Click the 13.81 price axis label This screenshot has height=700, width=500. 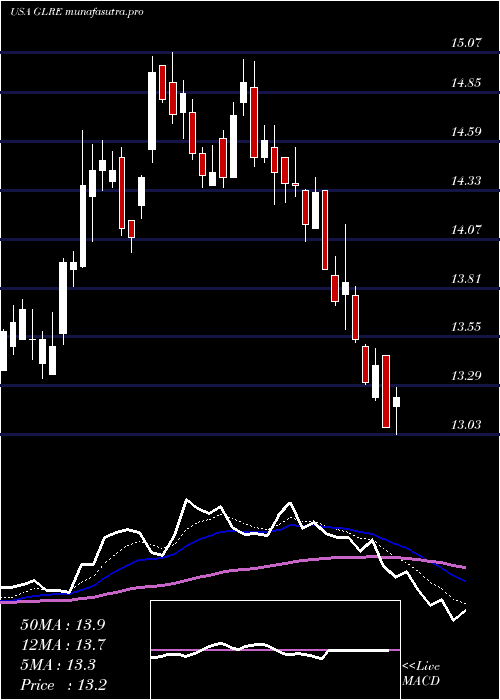[466, 279]
